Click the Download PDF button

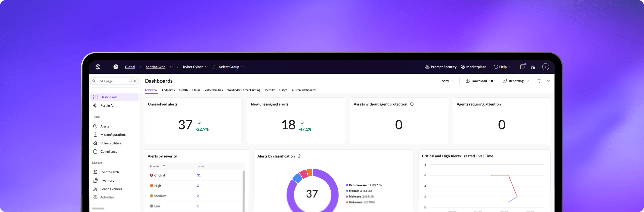pos(479,81)
